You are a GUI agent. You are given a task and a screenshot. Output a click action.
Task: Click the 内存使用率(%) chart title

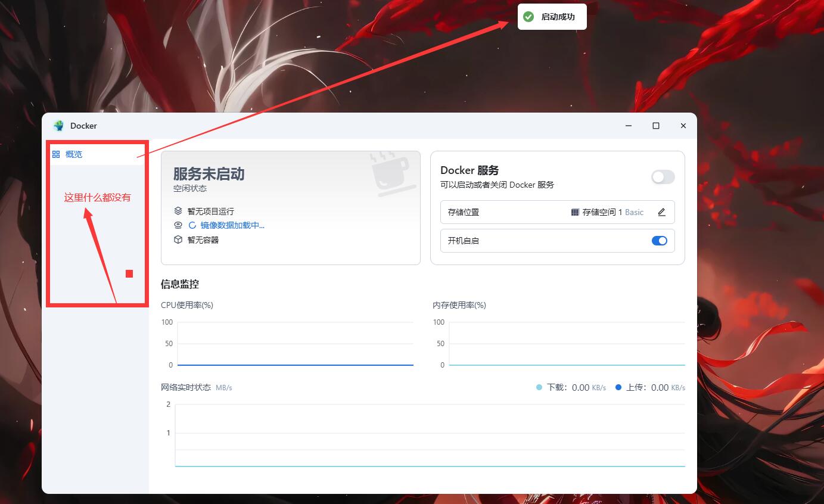pos(459,305)
